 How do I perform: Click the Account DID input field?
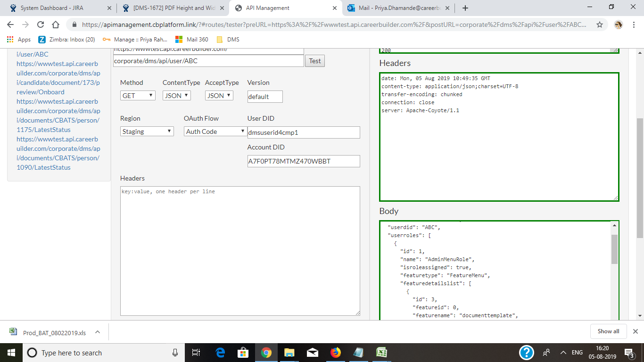[x=304, y=161]
